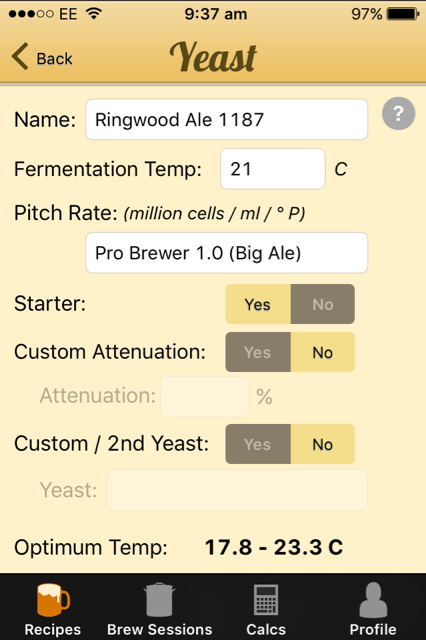This screenshot has width=426, height=640.
Task: Tap the Attenuation percentage field
Action: point(205,396)
